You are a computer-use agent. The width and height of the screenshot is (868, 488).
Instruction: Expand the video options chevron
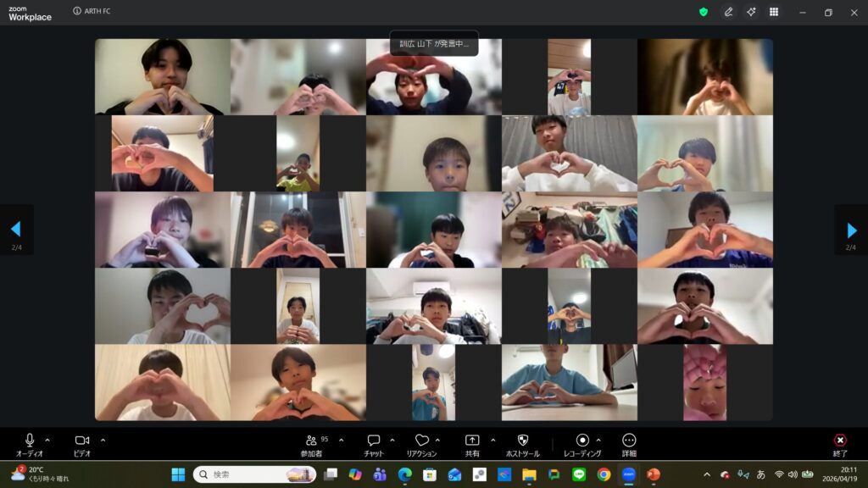(x=103, y=440)
